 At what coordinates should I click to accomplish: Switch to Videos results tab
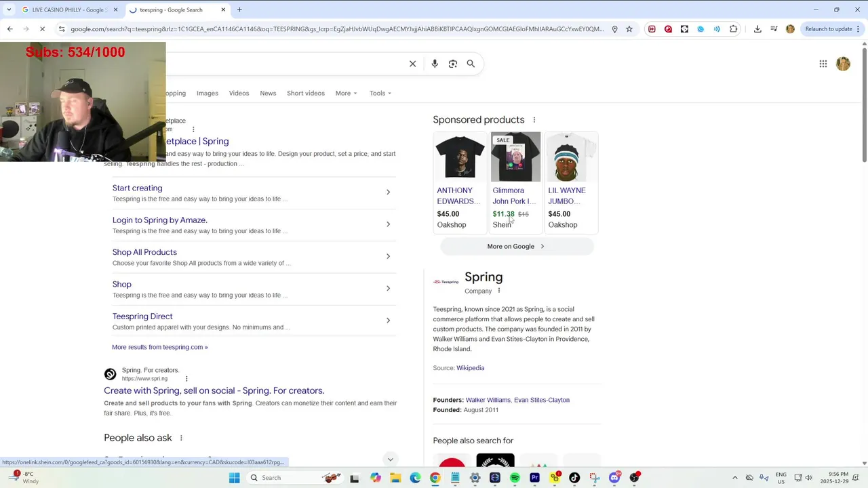pyautogui.click(x=239, y=93)
